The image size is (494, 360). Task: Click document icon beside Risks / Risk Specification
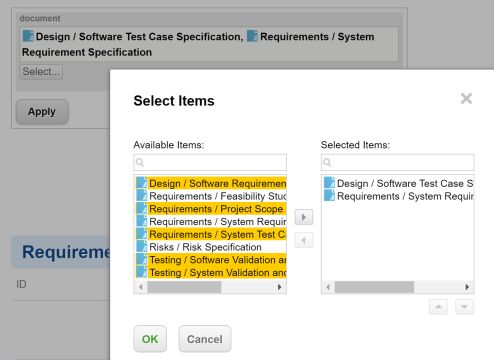pos(142,247)
